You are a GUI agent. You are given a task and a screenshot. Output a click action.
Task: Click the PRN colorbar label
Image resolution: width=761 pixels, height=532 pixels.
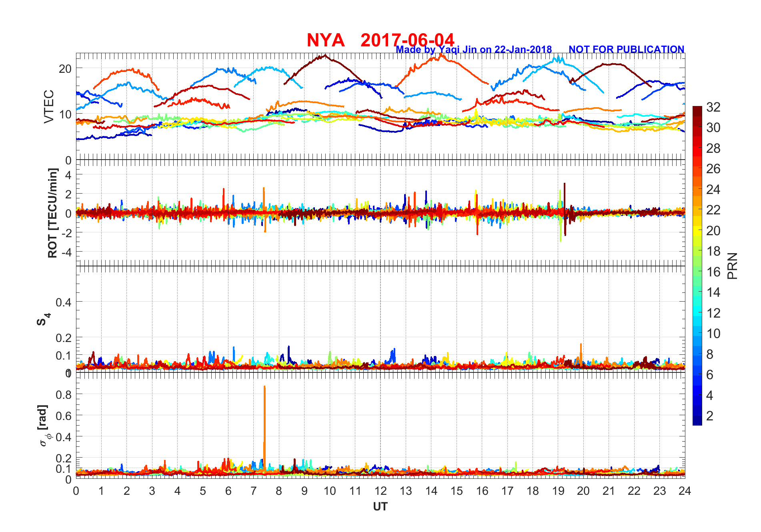732,266
